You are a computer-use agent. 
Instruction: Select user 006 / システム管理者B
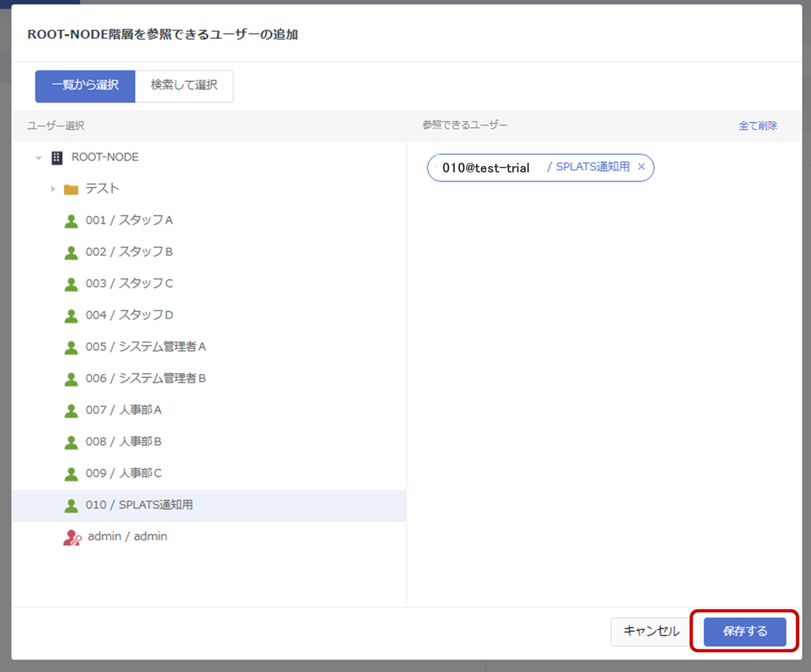pos(145,378)
